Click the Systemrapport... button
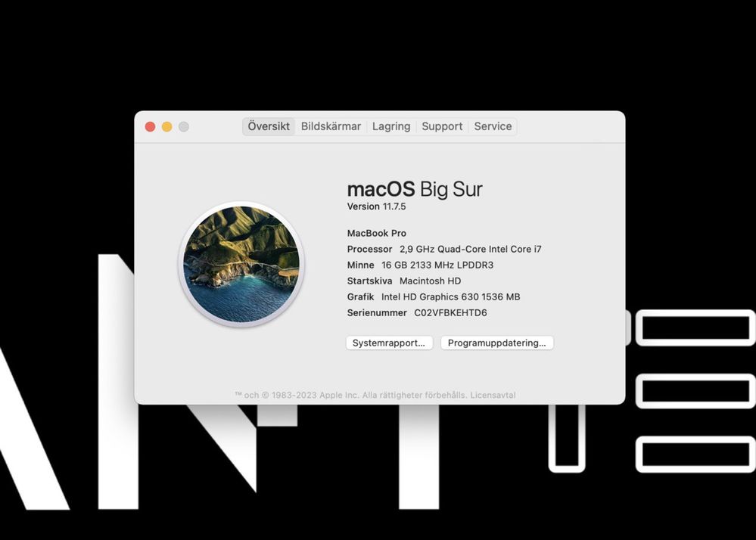 coord(389,343)
